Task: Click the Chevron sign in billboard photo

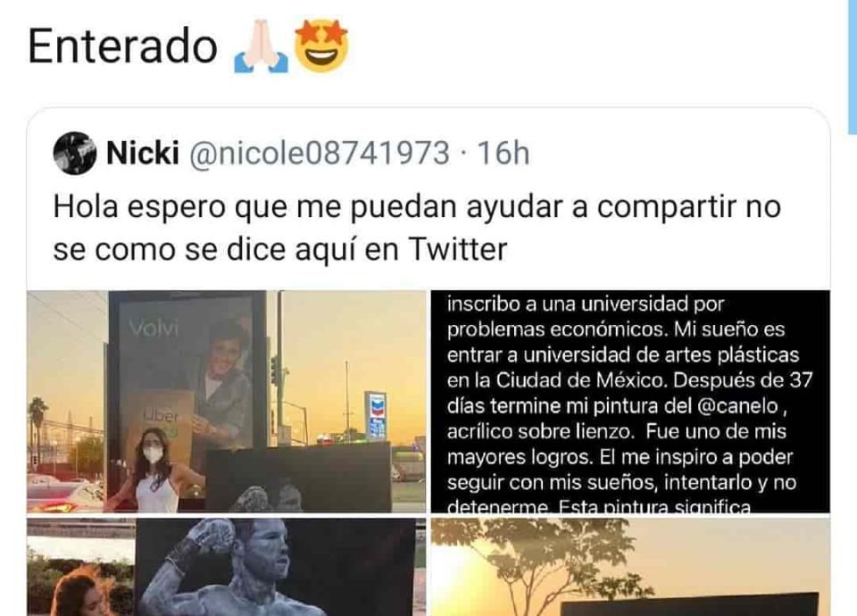Action: 375,415
